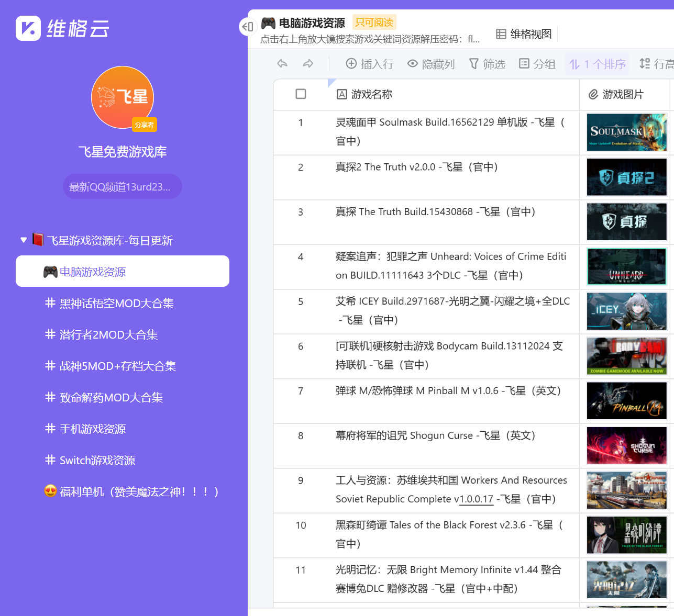This screenshot has width=674, height=616.
Task: Open 战神5MOD+存档大合集 in sidebar
Action: [x=123, y=366]
